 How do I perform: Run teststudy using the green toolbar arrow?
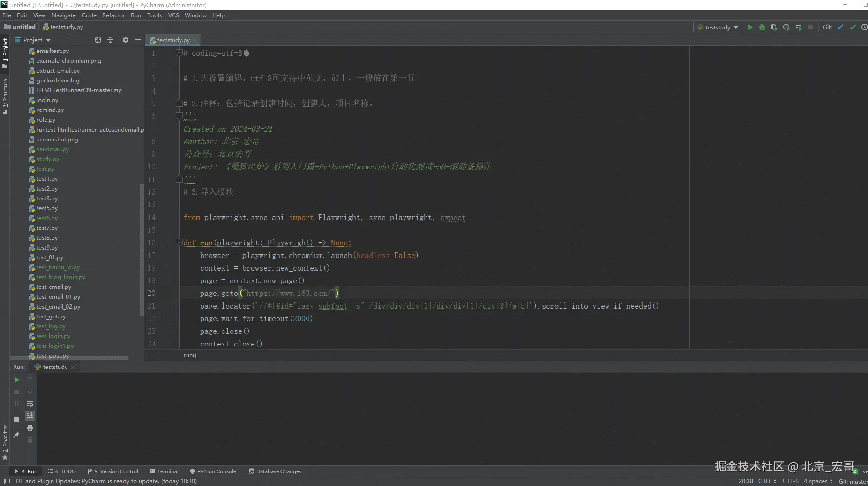coord(750,27)
